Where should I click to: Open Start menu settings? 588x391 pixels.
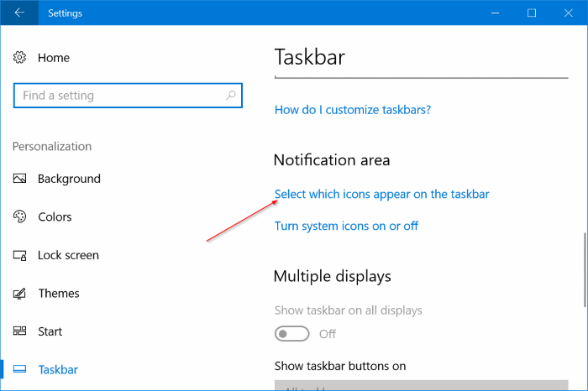coord(50,331)
